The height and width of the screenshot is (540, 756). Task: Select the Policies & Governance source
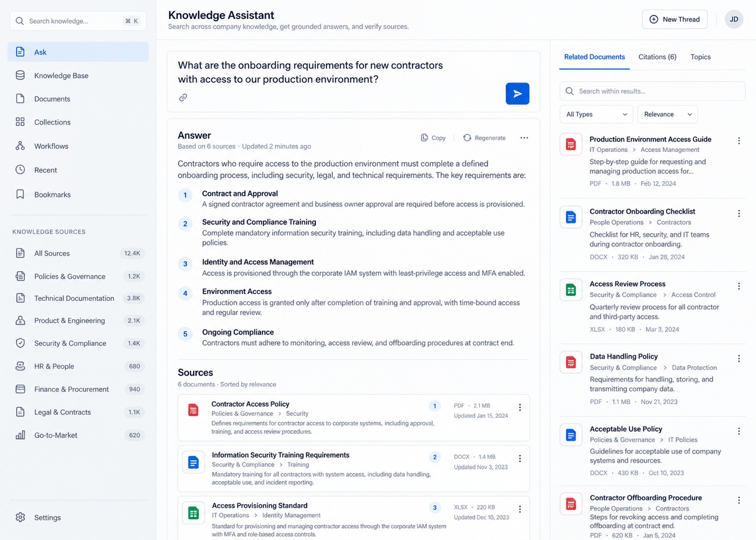[78, 276]
